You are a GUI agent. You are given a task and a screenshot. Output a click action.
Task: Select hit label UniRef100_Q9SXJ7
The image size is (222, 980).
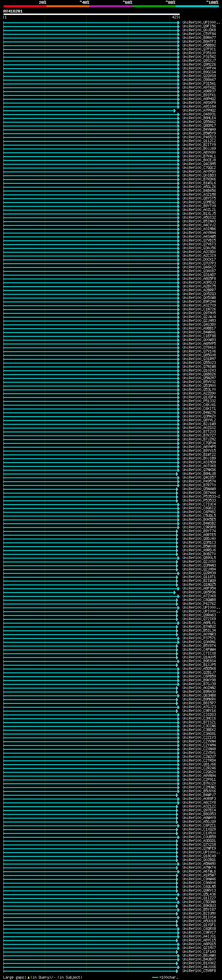coord(199,61)
